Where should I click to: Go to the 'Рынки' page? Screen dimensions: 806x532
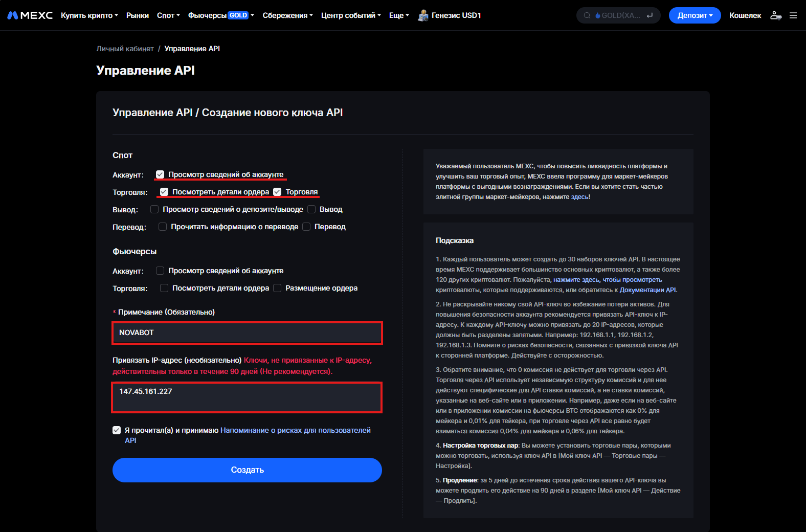138,15
